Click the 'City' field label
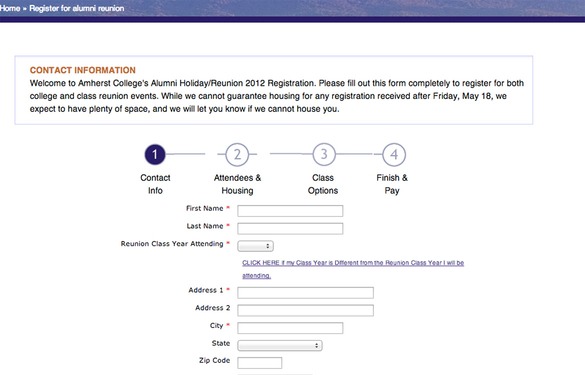 tap(216, 326)
